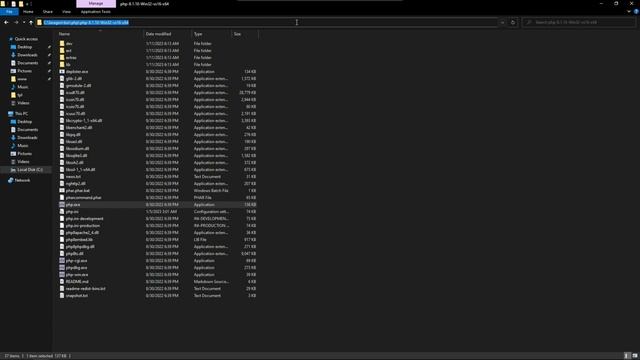Image resolution: width=640 pixels, height=360 pixels.
Task: Select the news.txt file icon
Action: [x=62, y=177]
